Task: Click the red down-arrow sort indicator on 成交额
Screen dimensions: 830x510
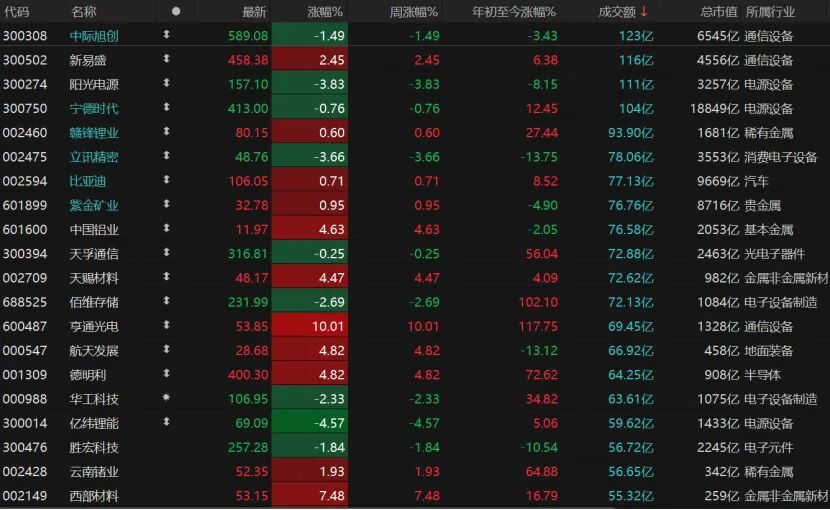Action: (644, 12)
